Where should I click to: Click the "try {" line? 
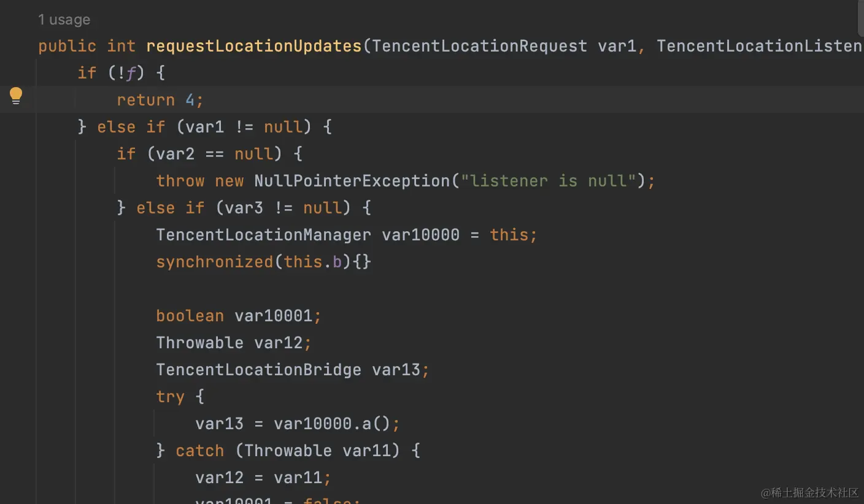(x=180, y=397)
